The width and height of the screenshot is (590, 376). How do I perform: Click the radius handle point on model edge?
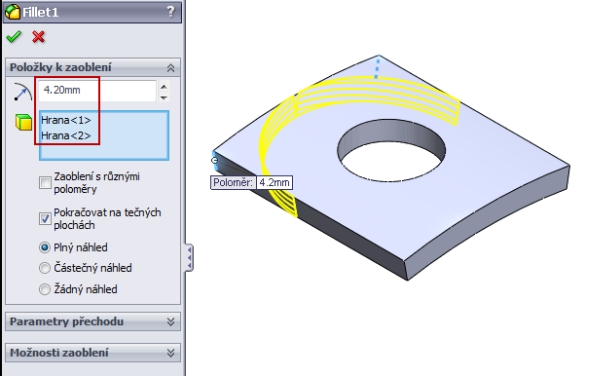(214, 160)
